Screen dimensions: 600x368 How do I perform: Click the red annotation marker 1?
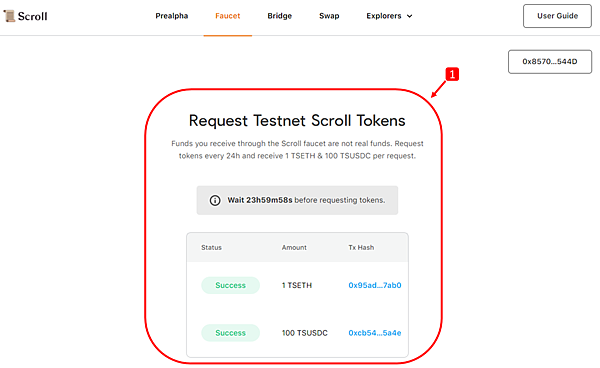(452, 74)
